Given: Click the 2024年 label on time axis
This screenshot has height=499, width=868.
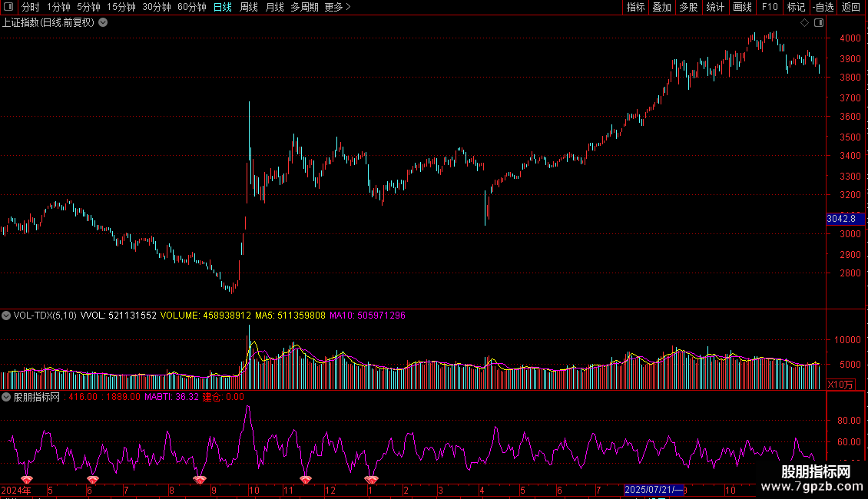Looking at the screenshot, I should [x=16, y=490].
